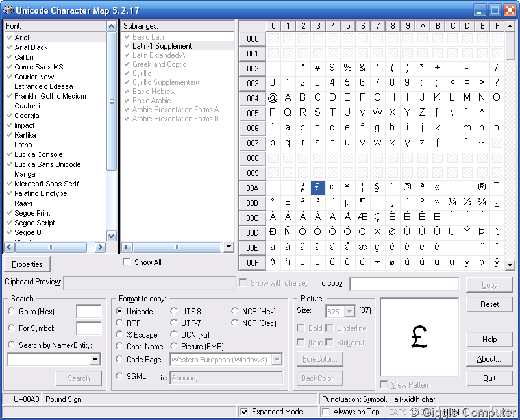Enable the Show All checkbox

[127, 262]
